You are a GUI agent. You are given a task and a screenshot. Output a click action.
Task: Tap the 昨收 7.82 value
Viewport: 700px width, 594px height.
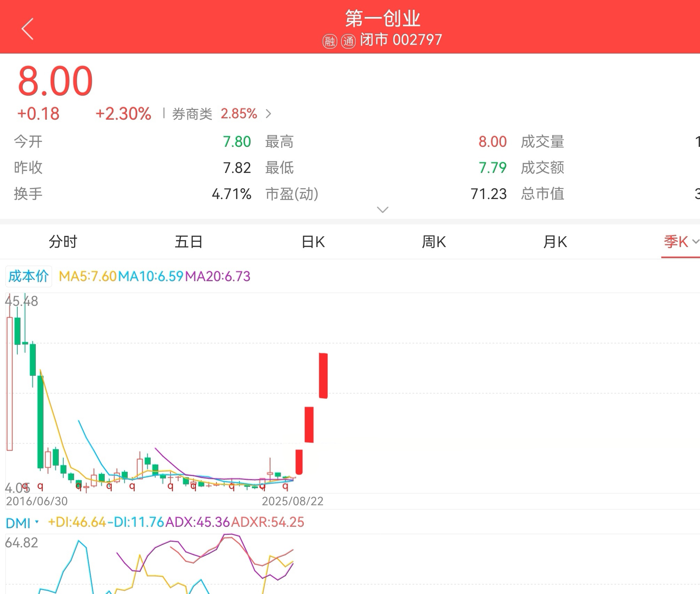(237, 168)
